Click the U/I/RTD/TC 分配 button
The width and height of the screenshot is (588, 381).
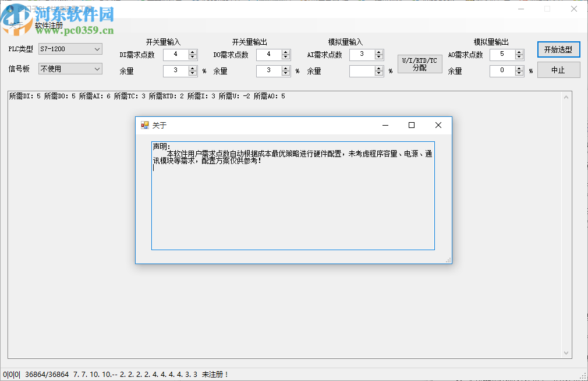coord(419,62)
